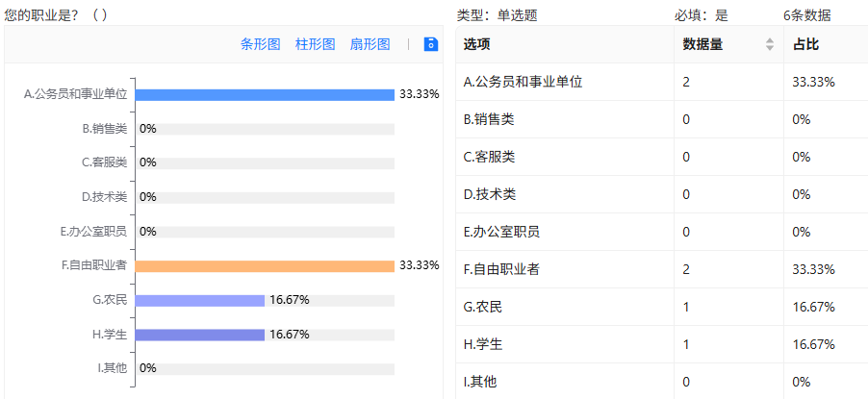Click the light purple G.农民 bar
The height and width of the screenshot is (399, 868).
click(200, 301)
